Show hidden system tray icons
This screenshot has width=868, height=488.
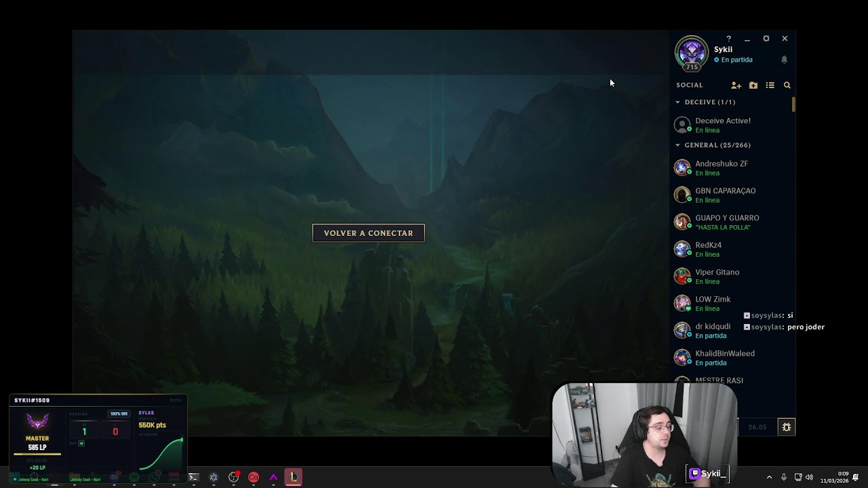pos(769,477)
